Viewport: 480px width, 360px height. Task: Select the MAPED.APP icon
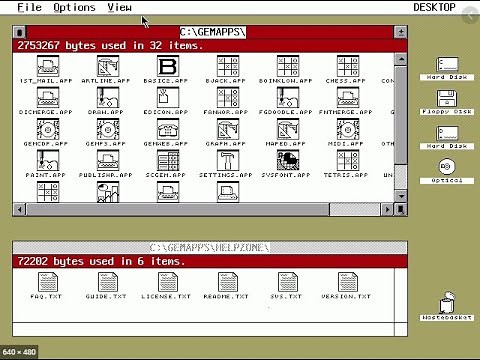pos(288,129)
